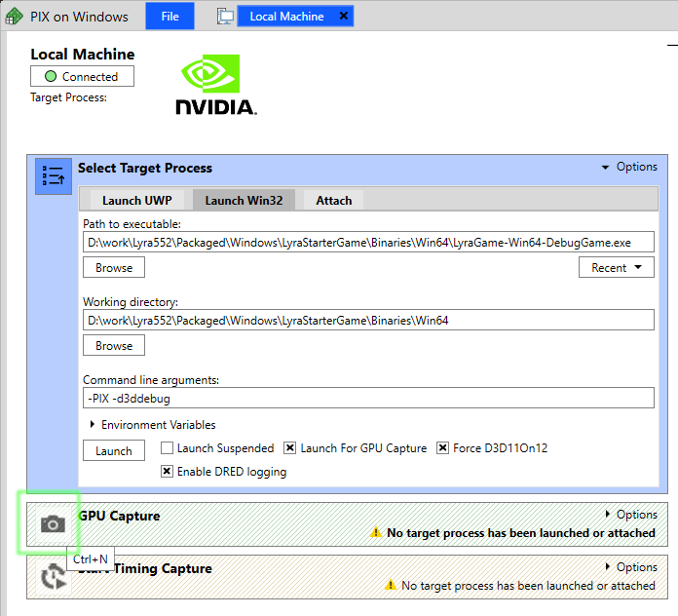Open the File menu

(169, 16)
